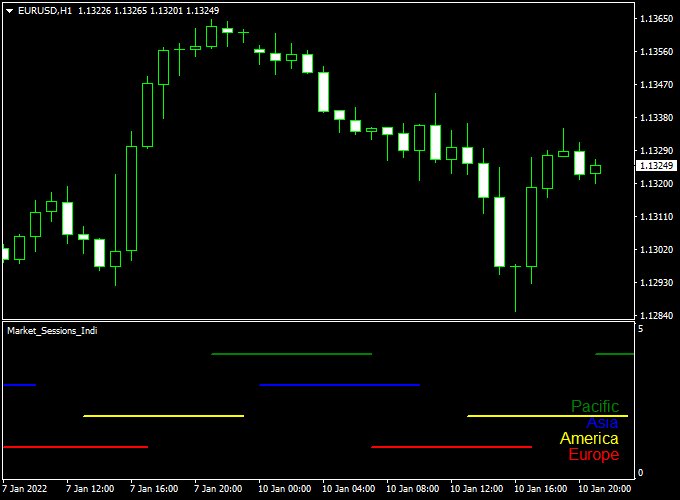The width and height of the screenshot is (680, 500).
Task: Select the current price label 1.13249
Action: pyautogui.click(x=656, y=166)
